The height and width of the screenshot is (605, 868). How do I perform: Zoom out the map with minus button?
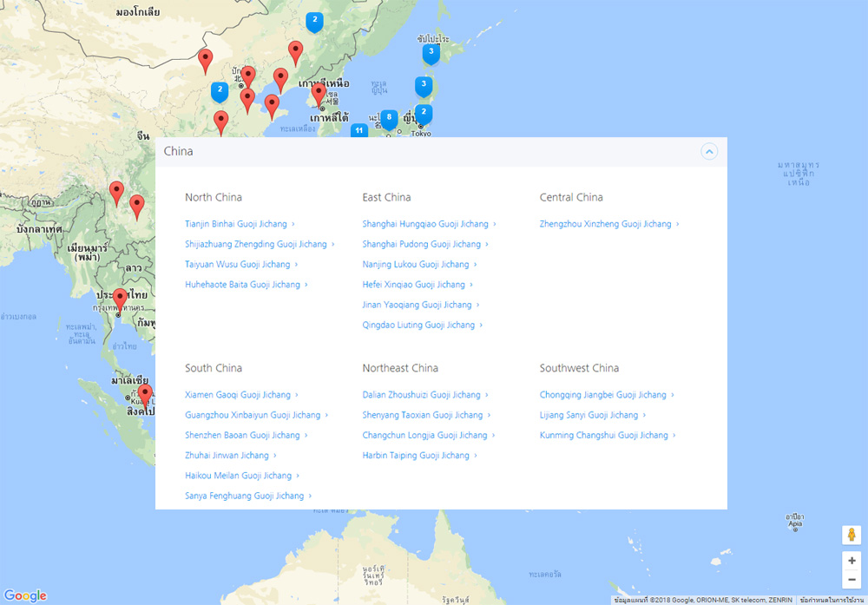(x=852, y=580)
